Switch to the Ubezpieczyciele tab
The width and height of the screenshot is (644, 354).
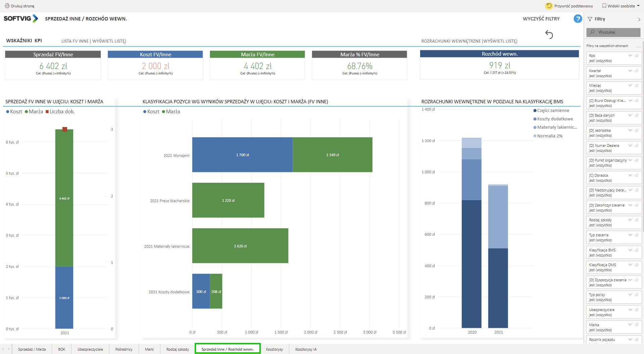(90, 349)
